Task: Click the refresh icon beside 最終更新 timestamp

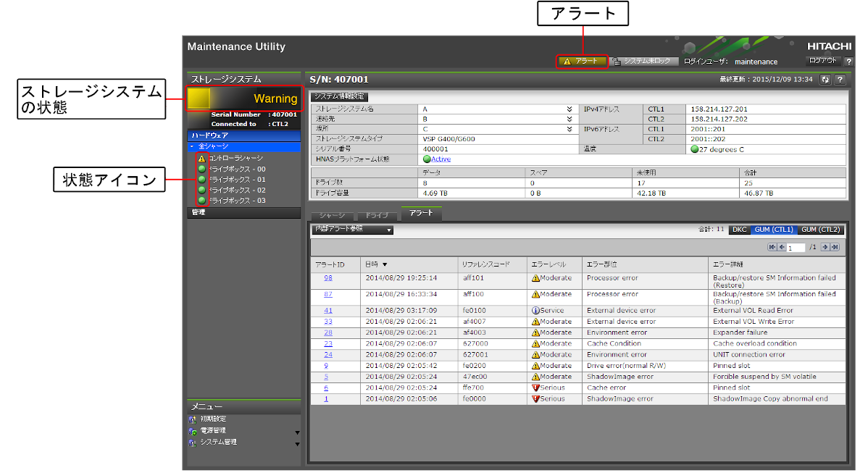Action: click(825, 80)
